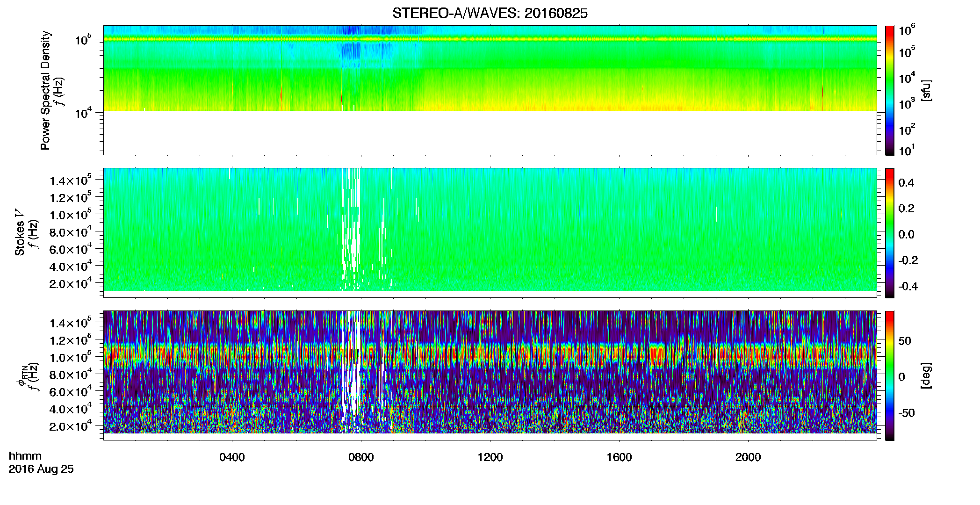Screen dimensions: 980x505
Task: Select the "2000" time tick label
Action: (748, 457)
